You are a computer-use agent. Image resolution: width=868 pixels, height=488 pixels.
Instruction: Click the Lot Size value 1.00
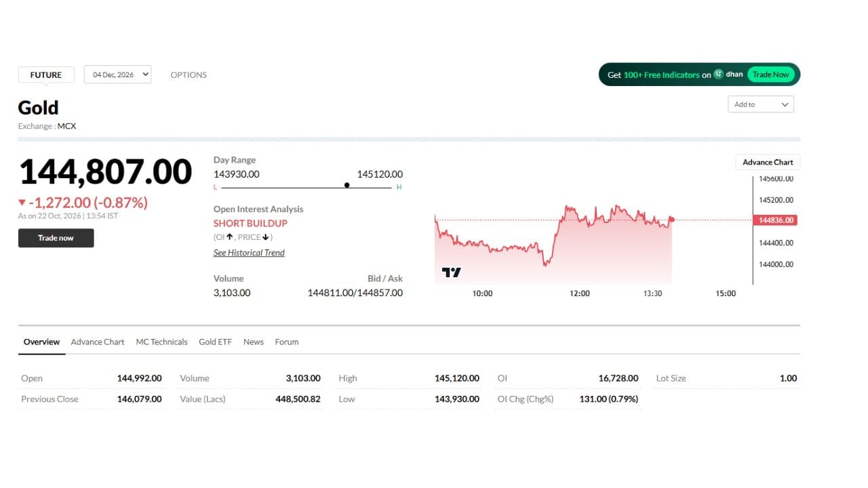tap(788, 378)
